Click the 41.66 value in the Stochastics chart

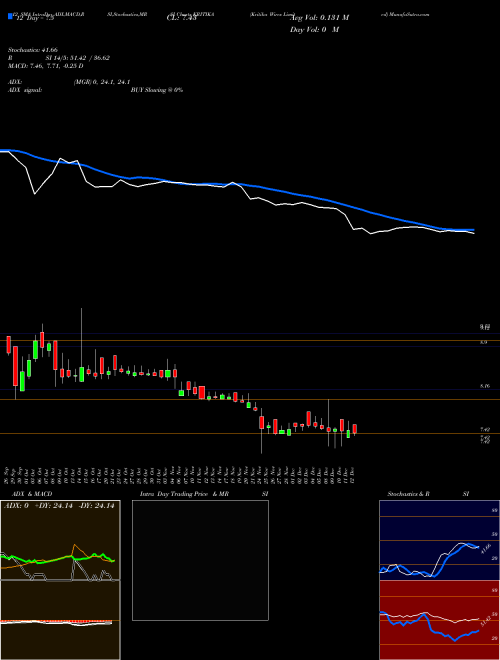click(485, 549)
